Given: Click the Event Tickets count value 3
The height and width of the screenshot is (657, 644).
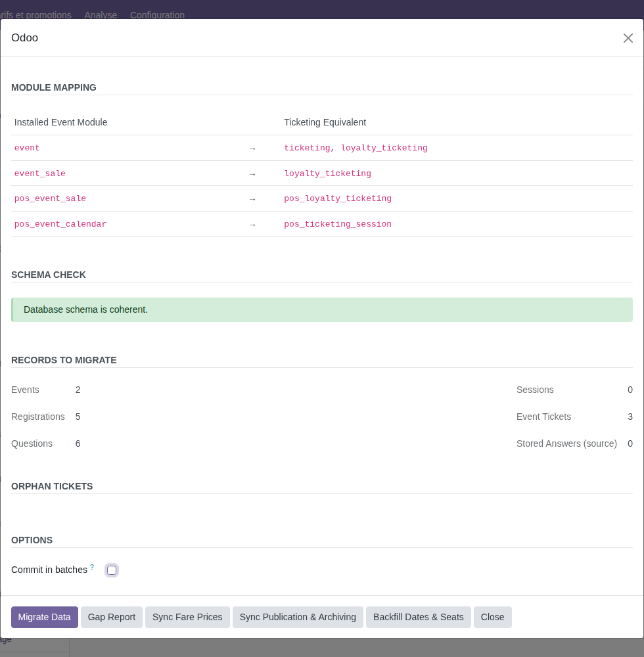Looking at the screenshot, I should point(630,417).
